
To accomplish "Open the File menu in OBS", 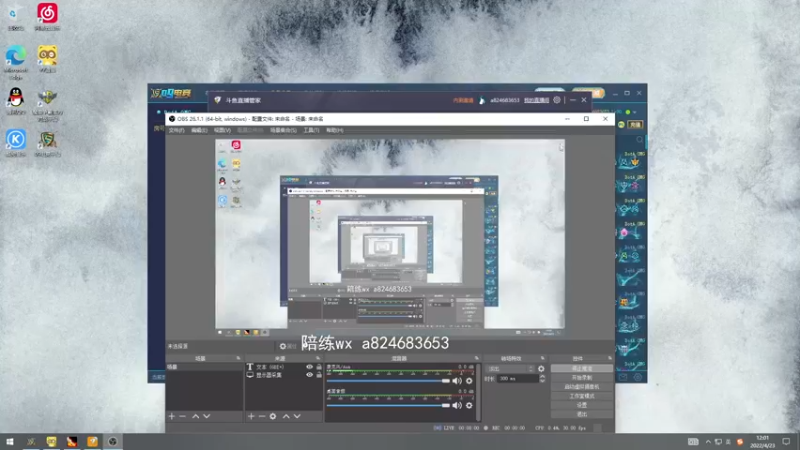I will [176, 130].
